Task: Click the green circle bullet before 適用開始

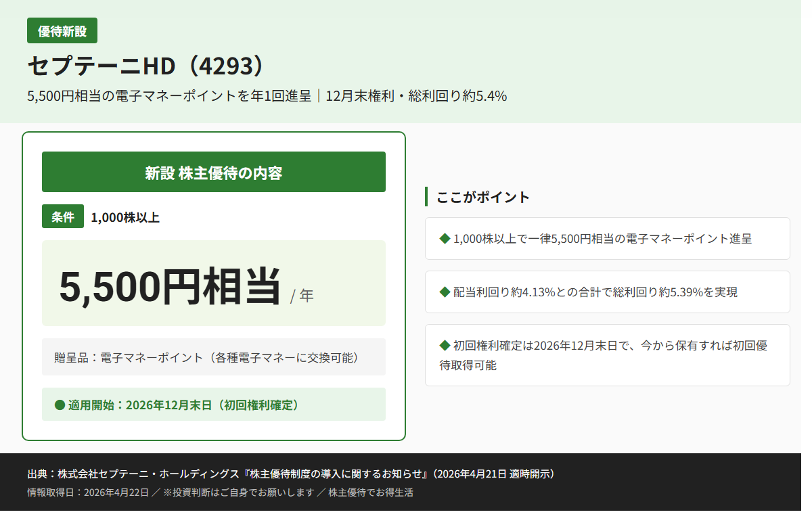Action: click(x=60, y=405)
